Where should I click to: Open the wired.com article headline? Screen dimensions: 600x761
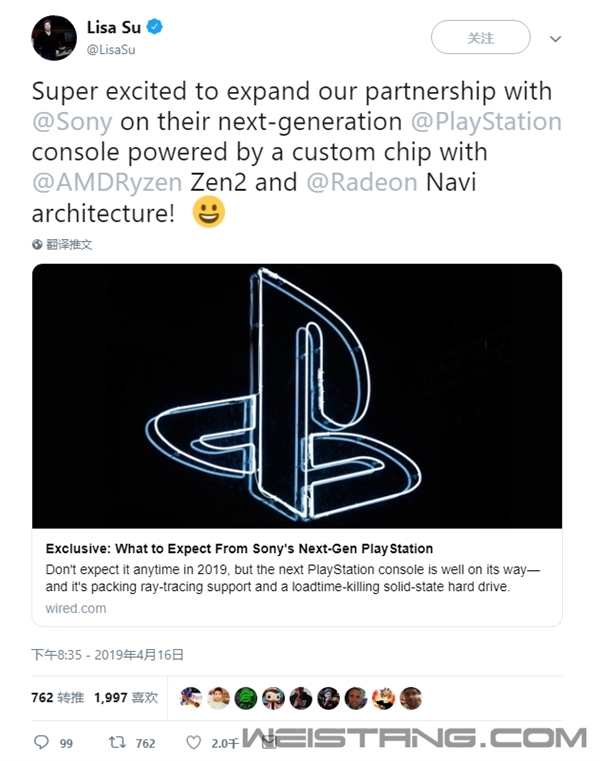(x=239, y=548)
